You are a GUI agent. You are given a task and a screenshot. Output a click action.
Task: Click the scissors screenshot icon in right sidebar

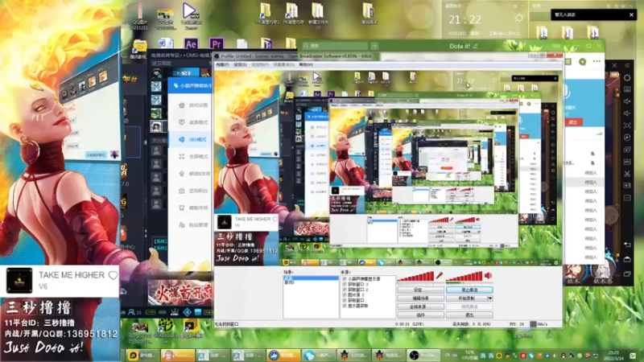(627, 174)
